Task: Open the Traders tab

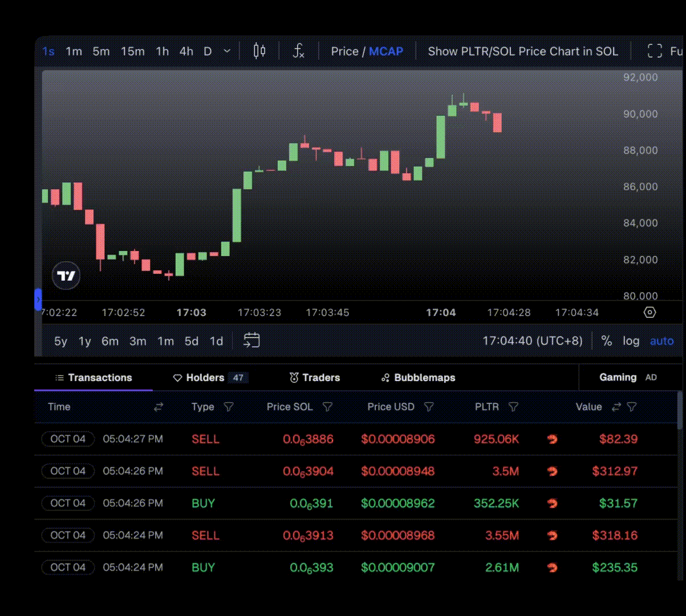Action: coord(315,378)
